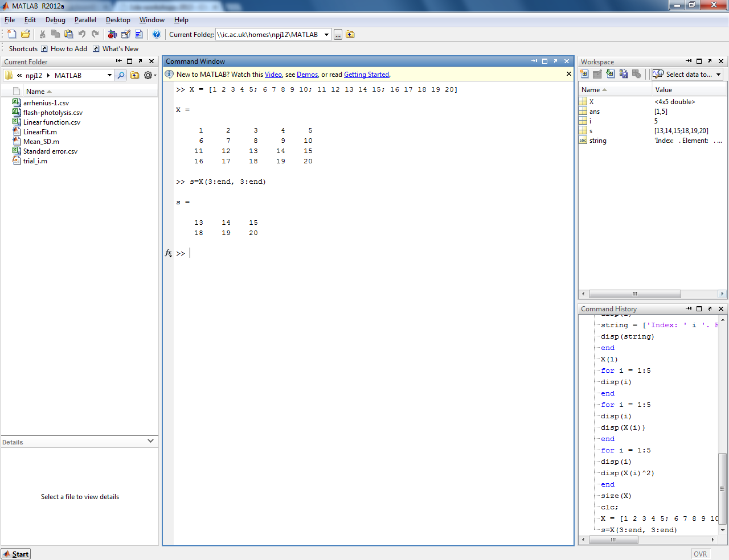Click the Start button at bottom left
Image resolution: width=729 pixels, height=560 pixels.
click(x=16, y=554)
